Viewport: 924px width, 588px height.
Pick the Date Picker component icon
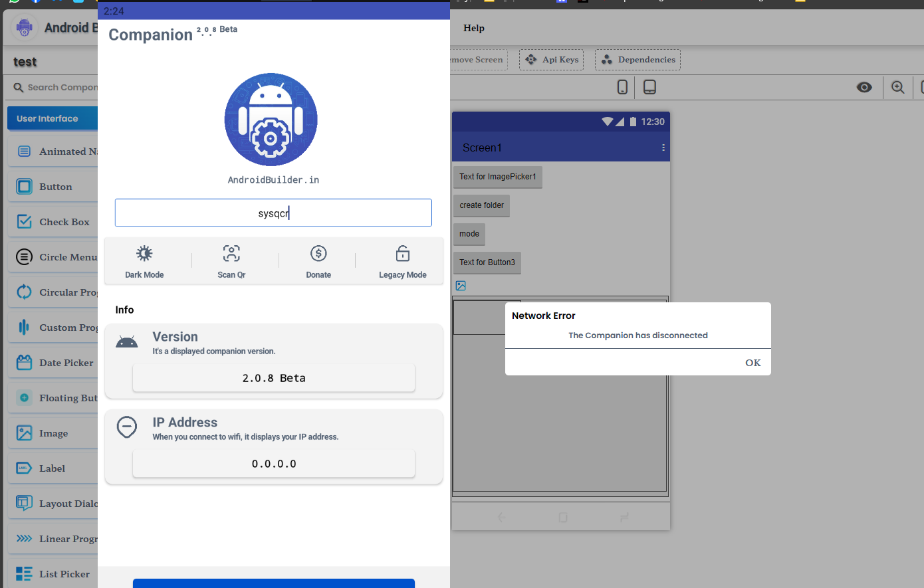(x=24, y=363)
